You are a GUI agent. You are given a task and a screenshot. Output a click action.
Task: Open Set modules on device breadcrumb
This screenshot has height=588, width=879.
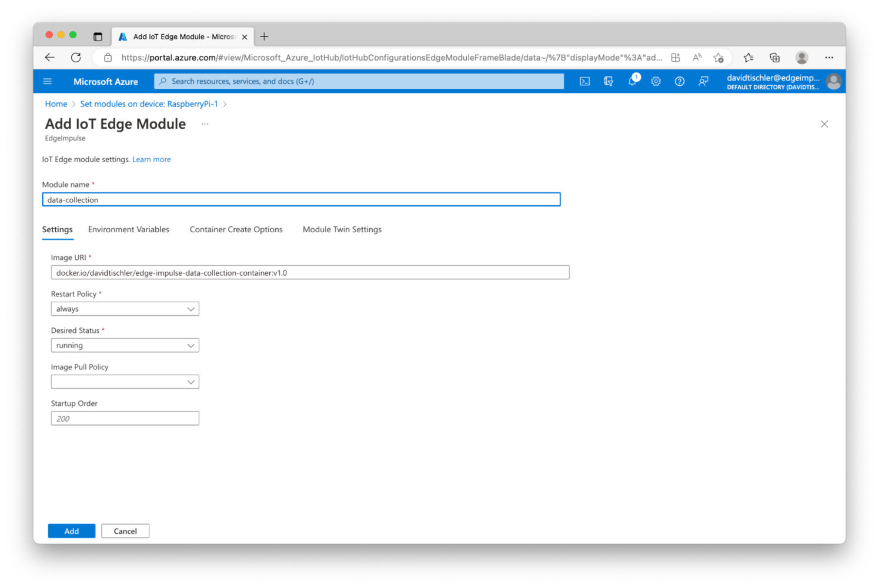click(149, 104)
